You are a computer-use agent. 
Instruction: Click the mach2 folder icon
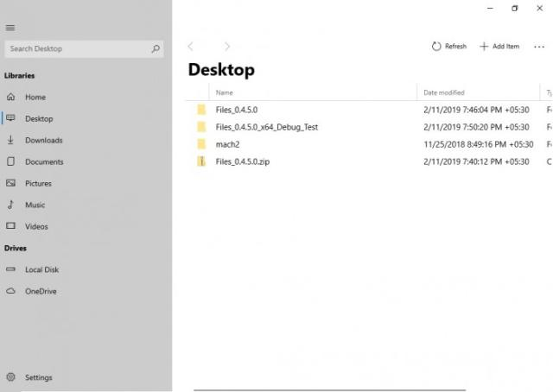pyautogui.click(x=201, y=144)
